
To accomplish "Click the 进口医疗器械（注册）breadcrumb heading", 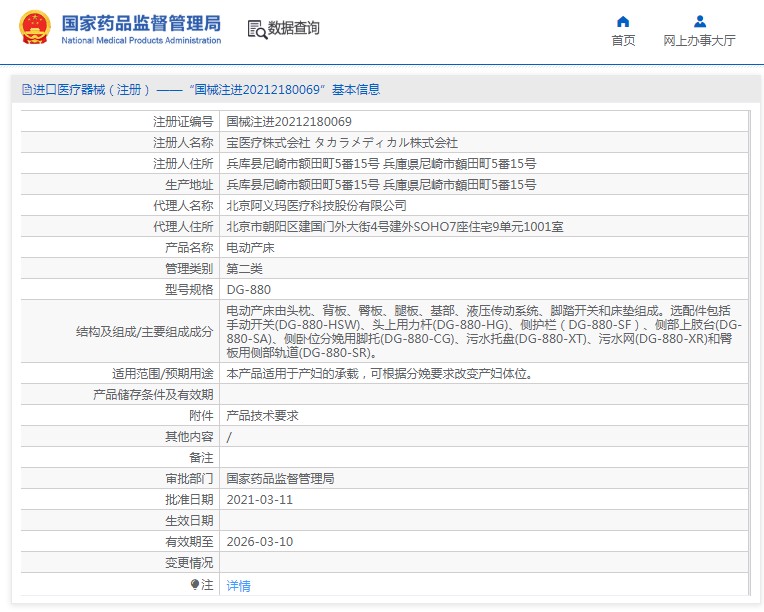I will (91, 90).
